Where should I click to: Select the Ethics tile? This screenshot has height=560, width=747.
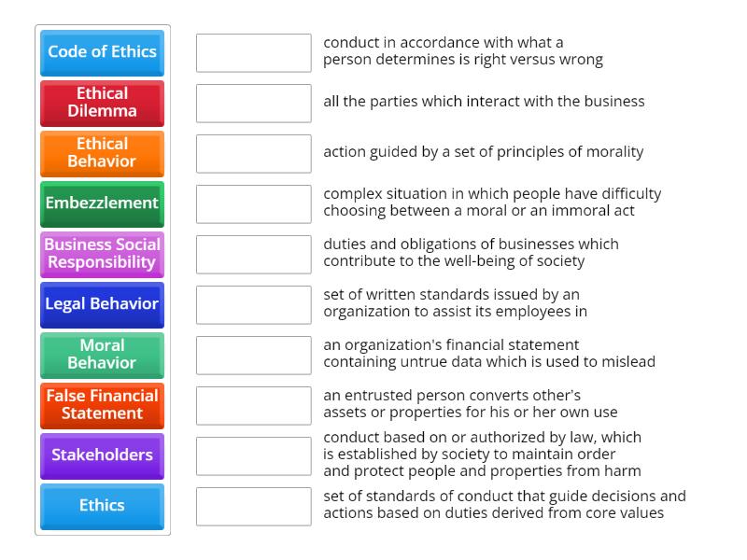click(102, 506)
